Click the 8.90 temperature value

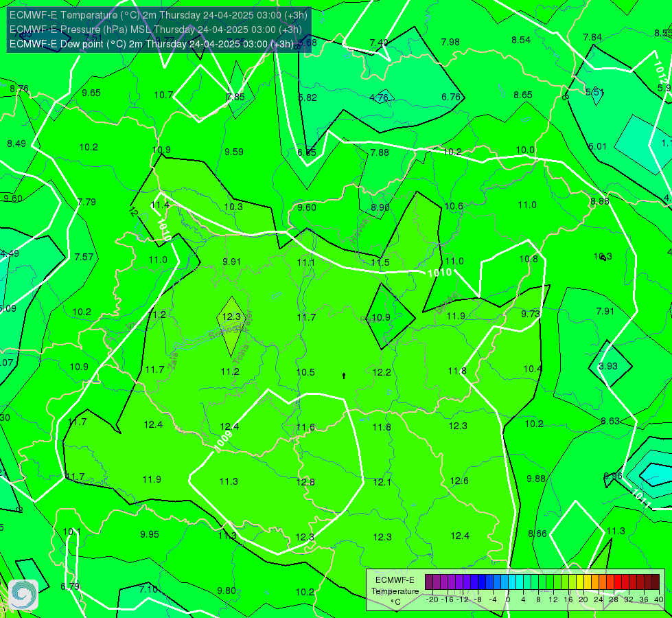(x=380, y=207)
